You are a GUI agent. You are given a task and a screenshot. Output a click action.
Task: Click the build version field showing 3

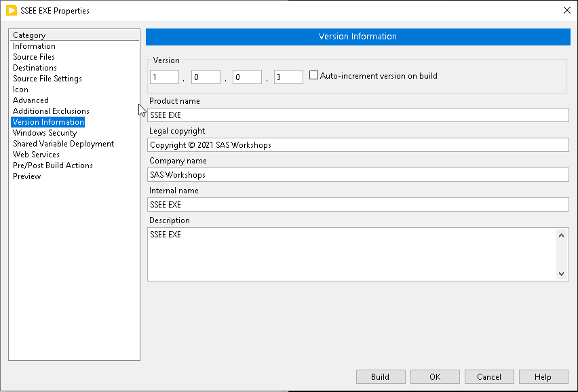click(x=288, y=77)
